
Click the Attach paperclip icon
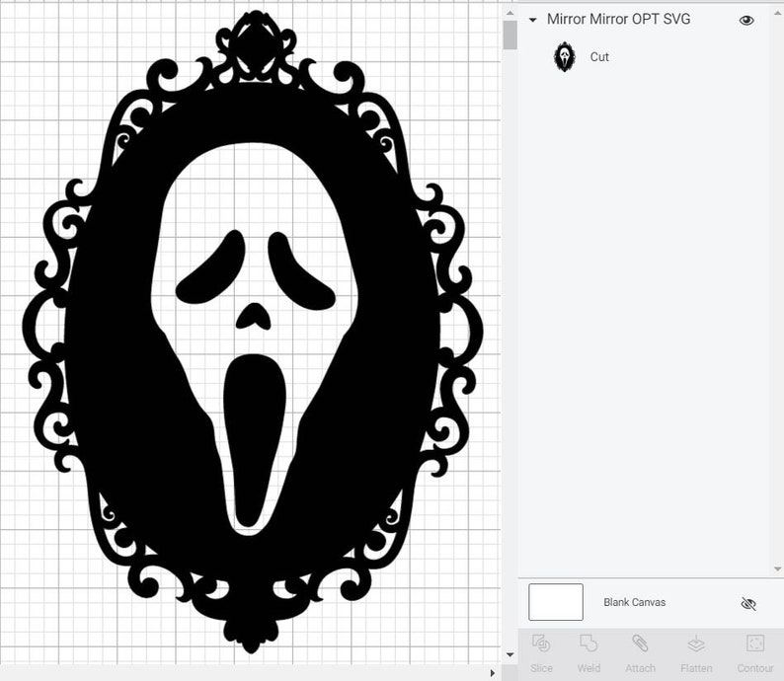(640, 643)
